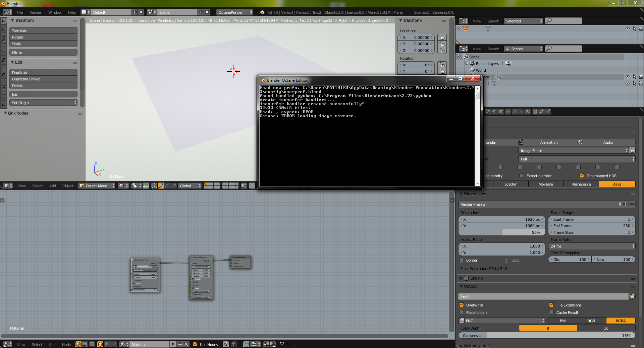
Task: Select the scale manipulator icon
Action: tap(174, 186)
